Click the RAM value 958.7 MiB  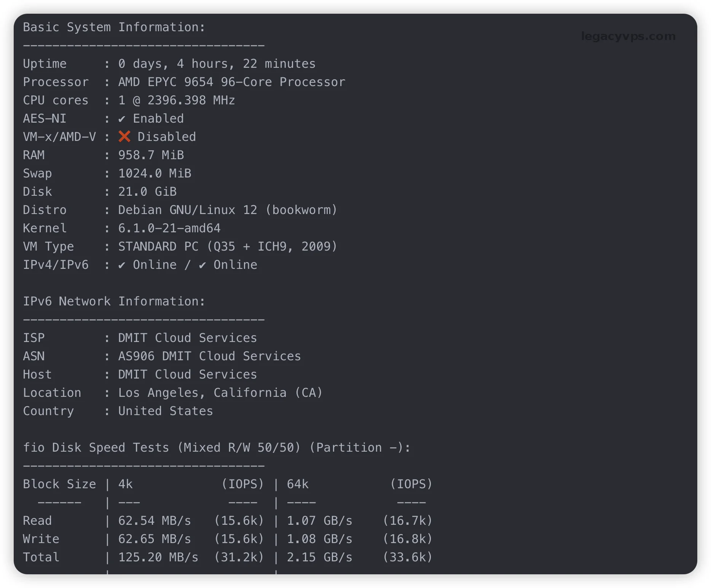coord(151,155)
